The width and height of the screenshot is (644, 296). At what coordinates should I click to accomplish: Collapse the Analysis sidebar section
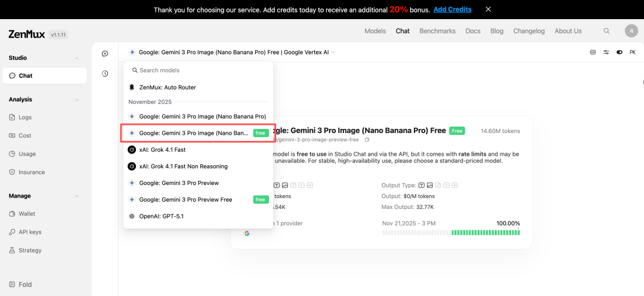click(x=77, y=100)
